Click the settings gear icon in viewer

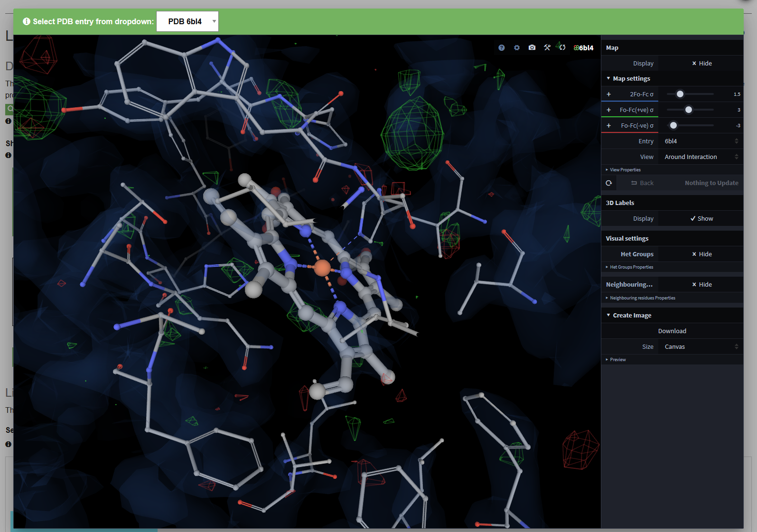pyautogui.click(x=517, y=47)
